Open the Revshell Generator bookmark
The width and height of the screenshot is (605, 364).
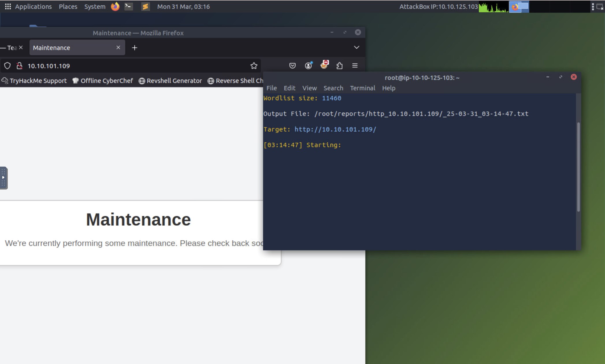[170, 81]
